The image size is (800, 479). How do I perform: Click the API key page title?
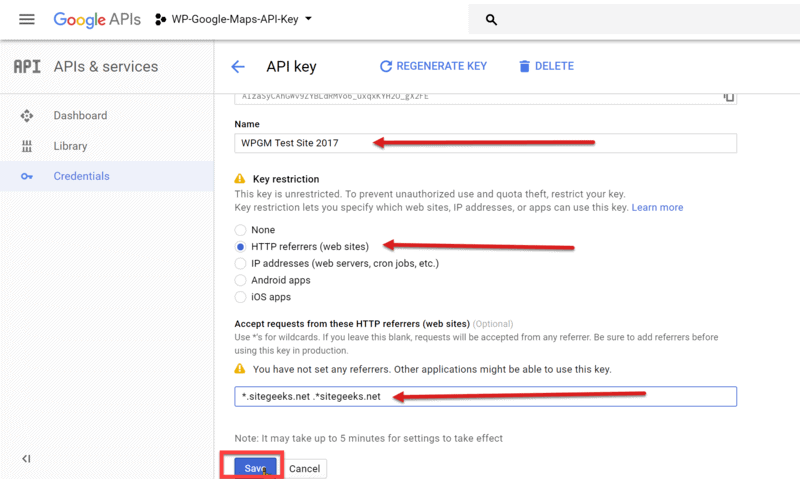[x=291, y=66]
